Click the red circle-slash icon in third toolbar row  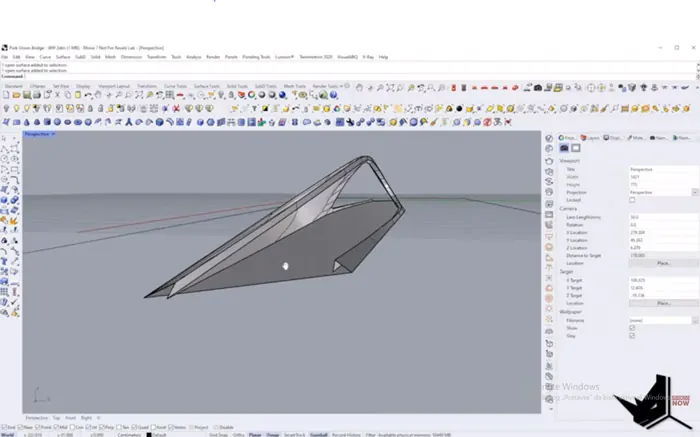(487, 122)
